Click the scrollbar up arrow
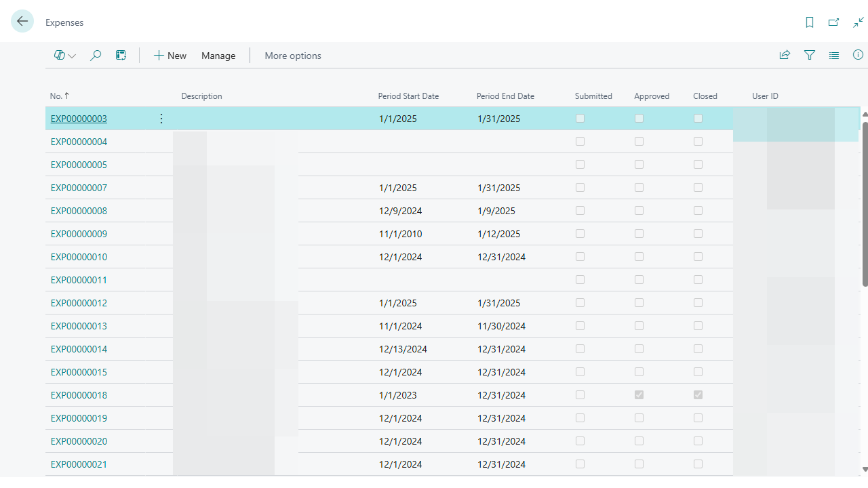This screenshot has width=868, height=488. click(x=865, y=115)
